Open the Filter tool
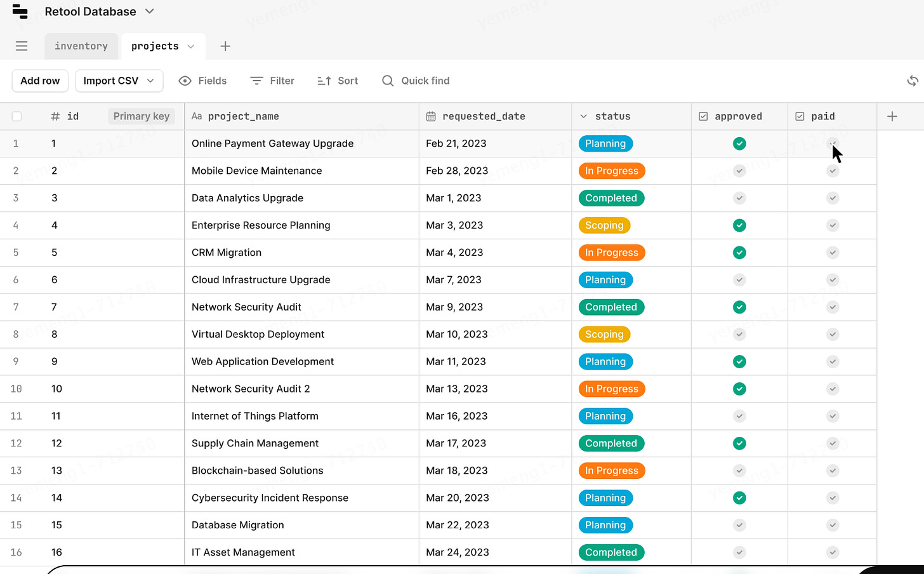924x574 pixels. point(272,81)
